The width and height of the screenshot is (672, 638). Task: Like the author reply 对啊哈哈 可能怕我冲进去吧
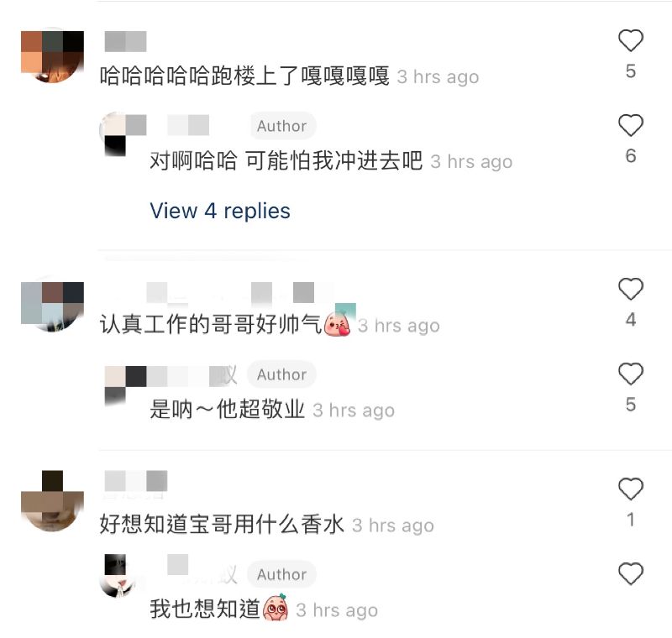(631, 125)
